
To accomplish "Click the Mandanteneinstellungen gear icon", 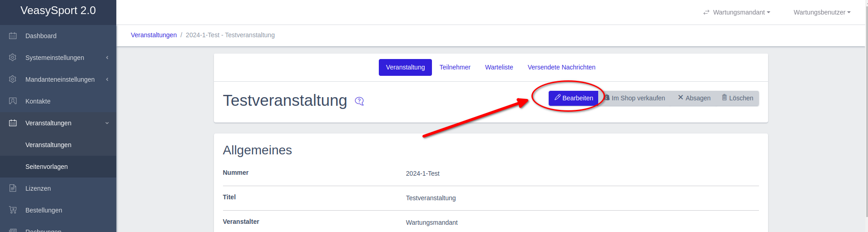I will 13,79.
